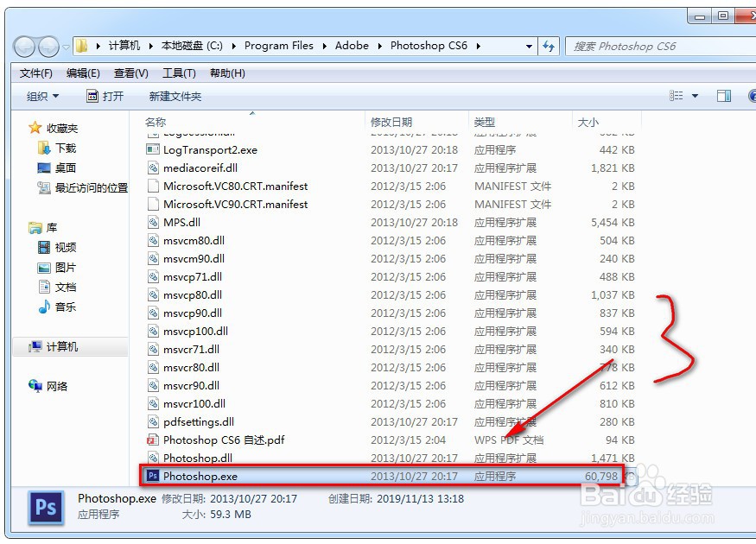Click the change view icon in toolbar

[676, 96]
